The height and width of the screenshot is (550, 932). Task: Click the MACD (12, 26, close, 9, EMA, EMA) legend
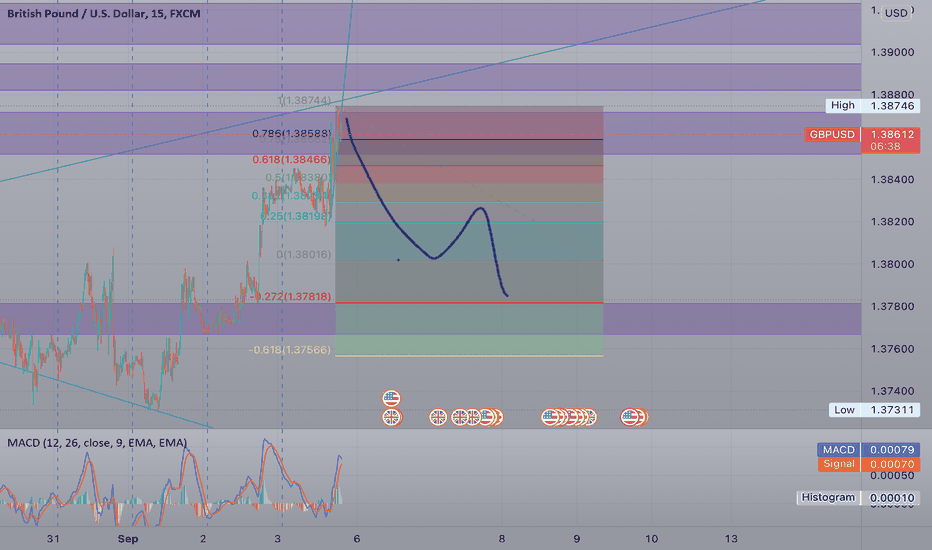[x=97, y=443]
